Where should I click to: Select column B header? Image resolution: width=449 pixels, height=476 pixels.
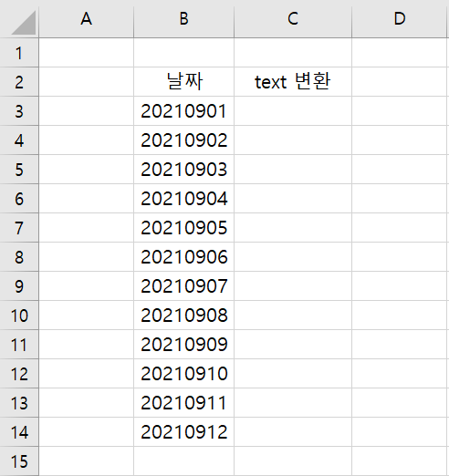coord(183,19)
